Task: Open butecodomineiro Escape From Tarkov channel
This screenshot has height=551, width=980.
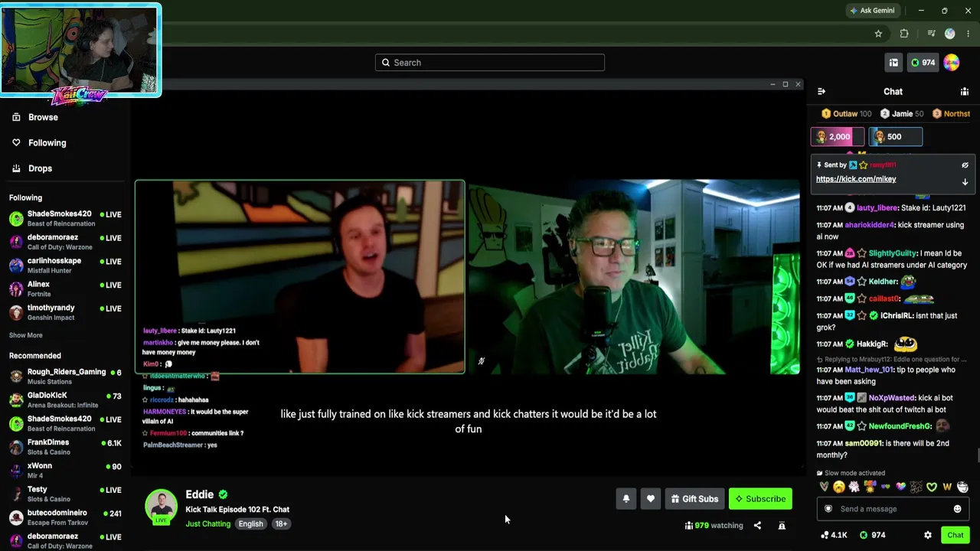Action: point(66,517)
